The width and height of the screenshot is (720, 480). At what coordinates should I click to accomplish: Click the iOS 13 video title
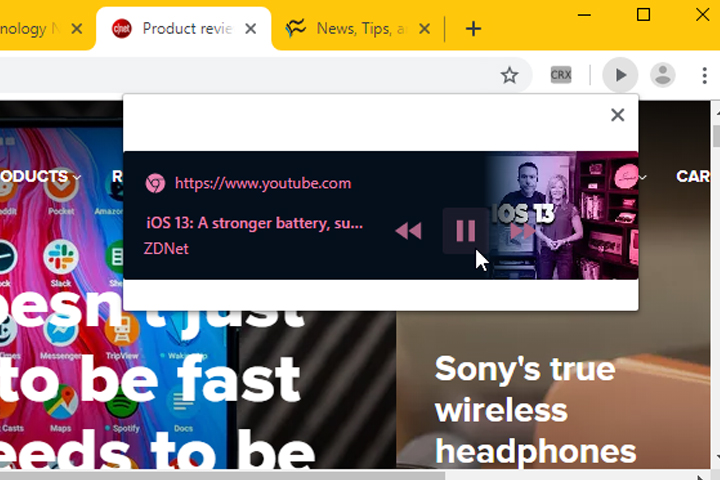[x=254, y=223]
